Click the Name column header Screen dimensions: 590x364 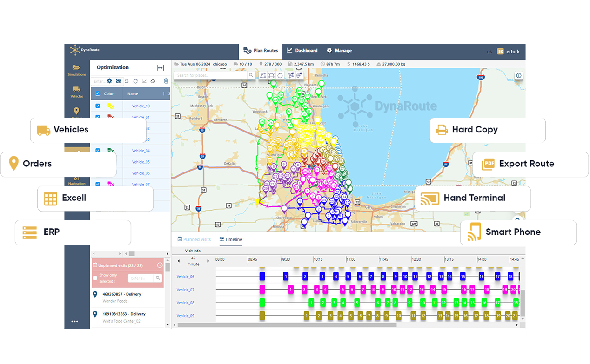point(133,94)
